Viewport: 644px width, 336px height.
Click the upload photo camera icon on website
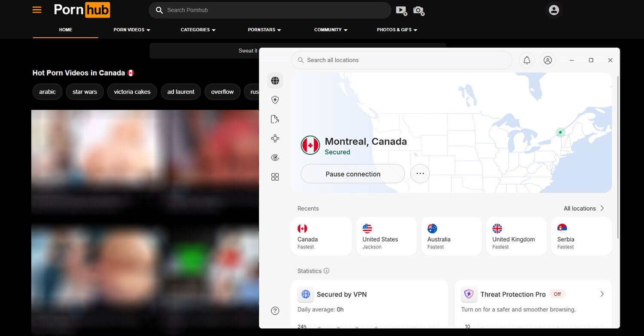coord(419,10)
